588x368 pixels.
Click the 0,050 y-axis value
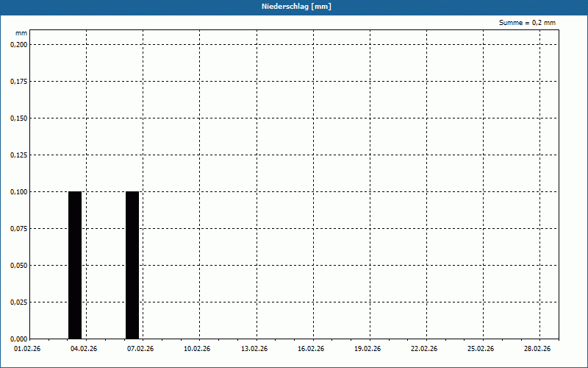point(18,266)
